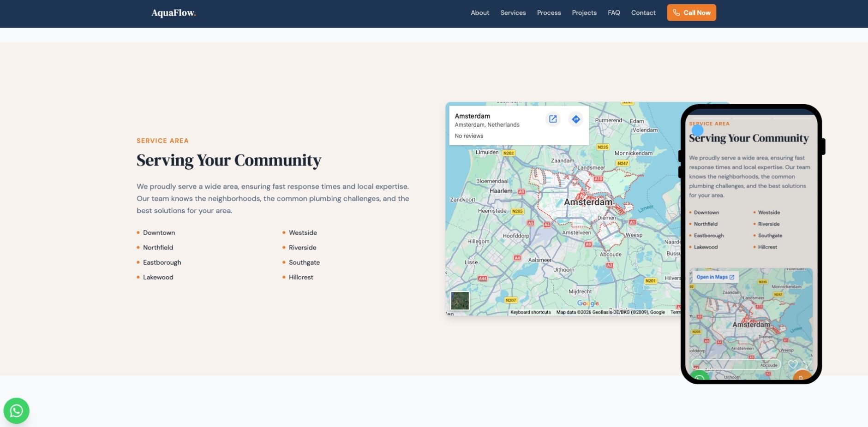Select Process in the top navigation

[549, 13]
